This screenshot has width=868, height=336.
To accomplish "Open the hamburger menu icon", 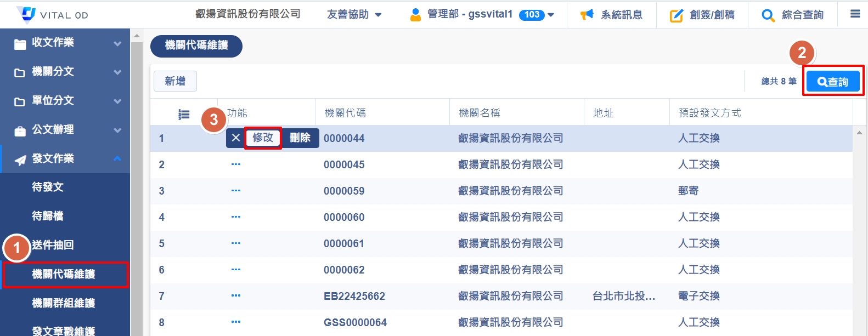I will tap(855, 14).
